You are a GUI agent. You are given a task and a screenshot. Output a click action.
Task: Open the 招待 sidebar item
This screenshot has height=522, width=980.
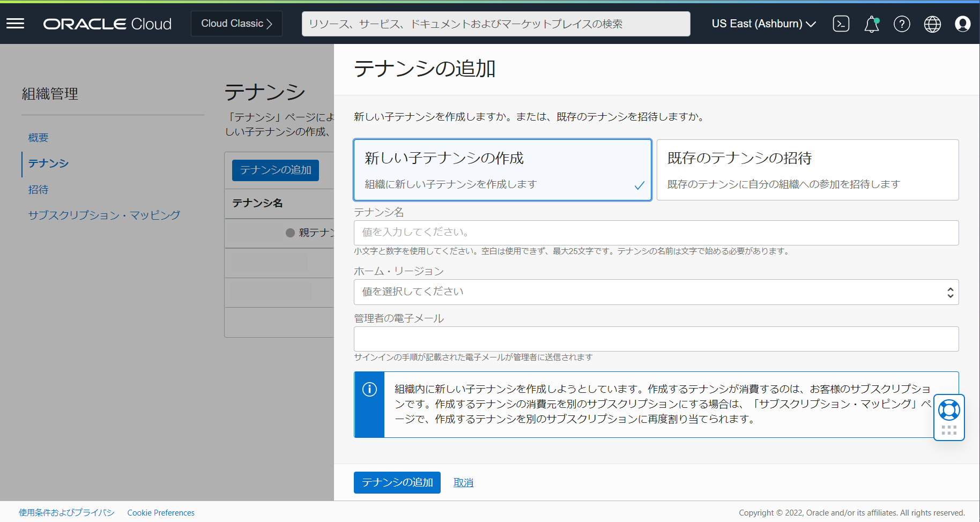(x=38, y=189)
